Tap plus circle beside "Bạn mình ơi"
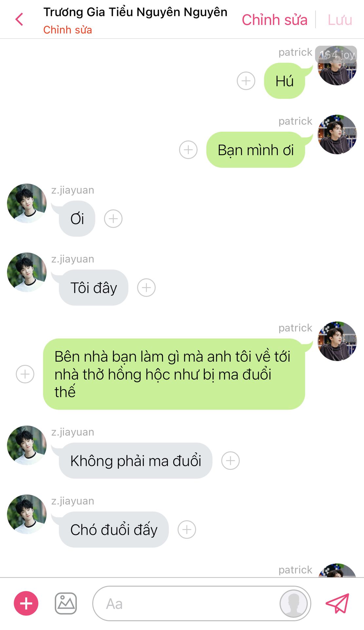 click(188, 150)
